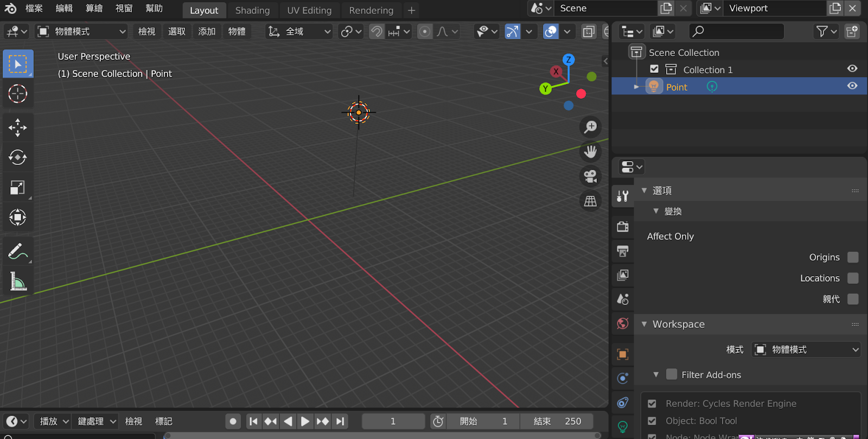This screenshot has width=868, height=439.
Task: Switch to the Shading workspace tab
Action: tap(252, 10)
